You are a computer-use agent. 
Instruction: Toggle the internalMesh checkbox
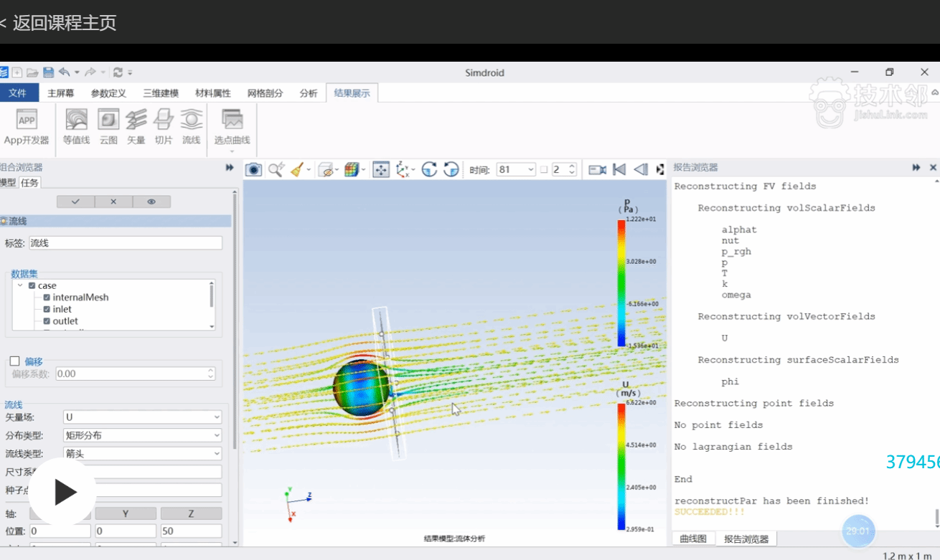(47, 298)
